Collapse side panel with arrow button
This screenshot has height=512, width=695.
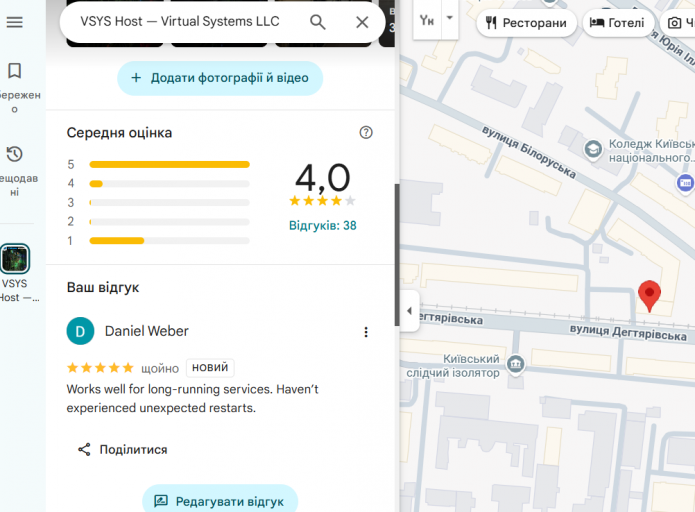409,311
